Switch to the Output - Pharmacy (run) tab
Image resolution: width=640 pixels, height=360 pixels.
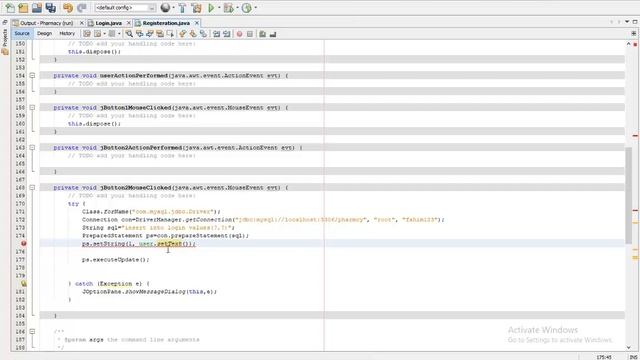pyautogui.click(x=46, y=23)
